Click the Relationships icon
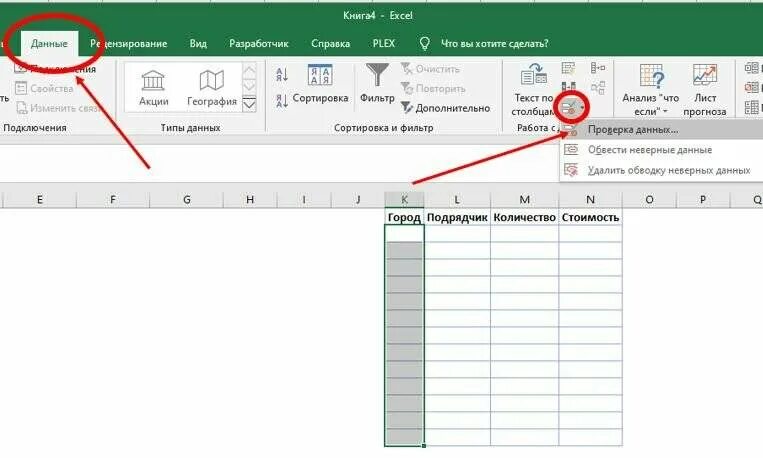Image resolution: width=763 pixels, height=458 pixels. click(598, 88)
